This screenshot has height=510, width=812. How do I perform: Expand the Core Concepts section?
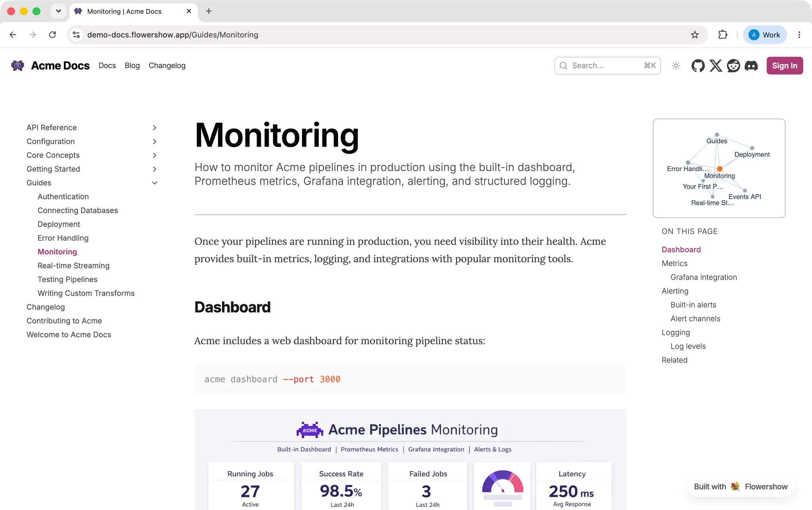pos(155,155)
